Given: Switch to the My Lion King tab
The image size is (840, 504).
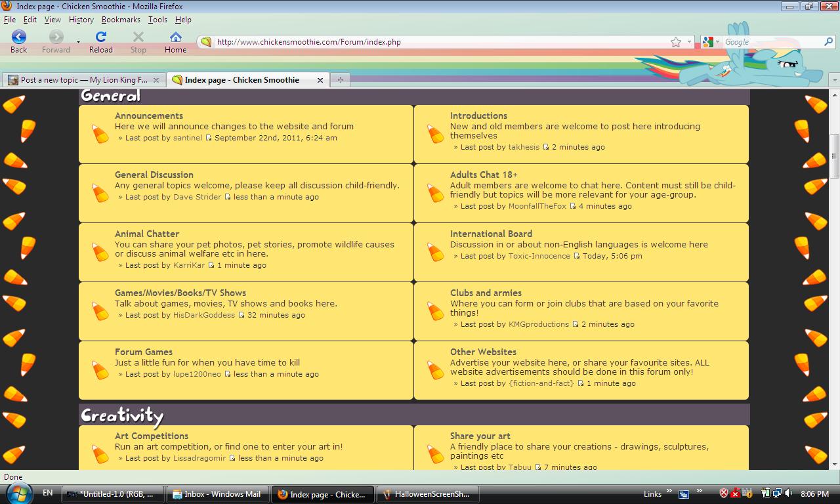Looking at the screenshot, I should (82, 80).
